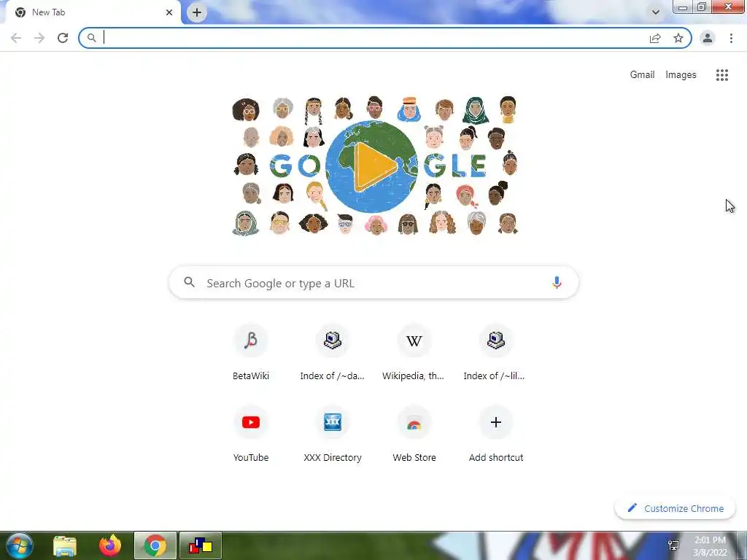This screenshot has height=560, width=747.
Task: Click the share page icon in address bar
Action: tap(655, 38)
